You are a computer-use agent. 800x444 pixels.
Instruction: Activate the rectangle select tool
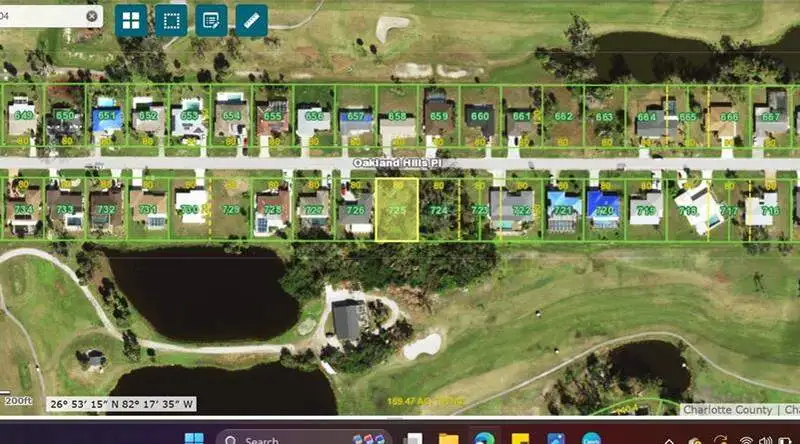point(171,21)
